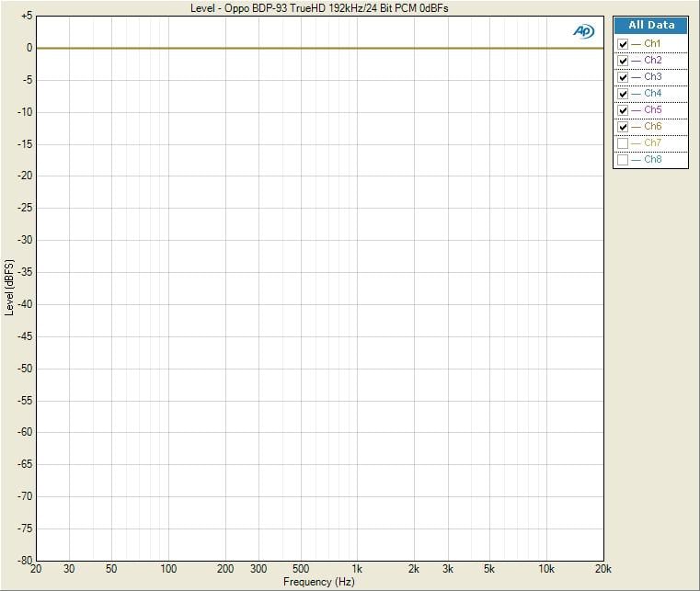This screenshot has width=700, height=591.
Task: Click the -40 level axis tick label
Action: (25, 304)
